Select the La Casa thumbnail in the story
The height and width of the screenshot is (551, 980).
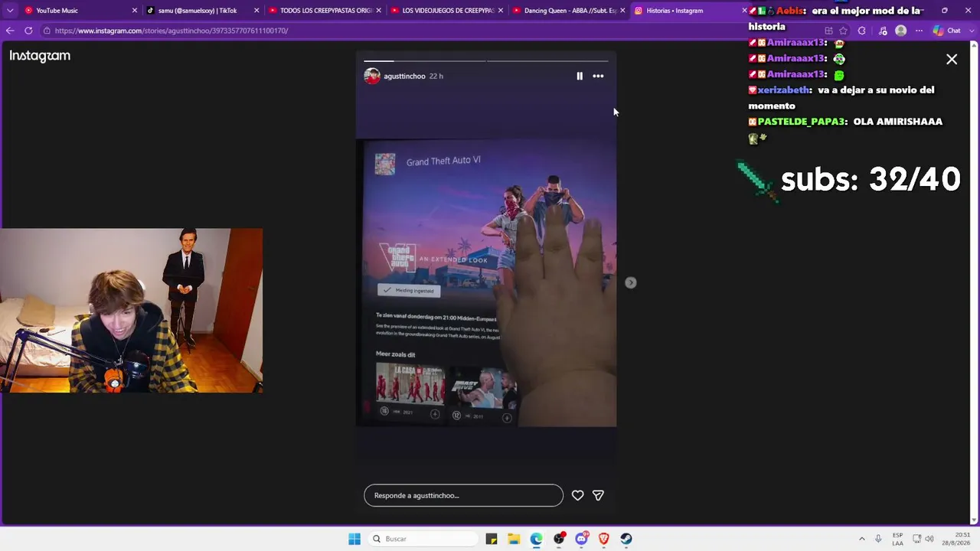click(x=410, y=384)
